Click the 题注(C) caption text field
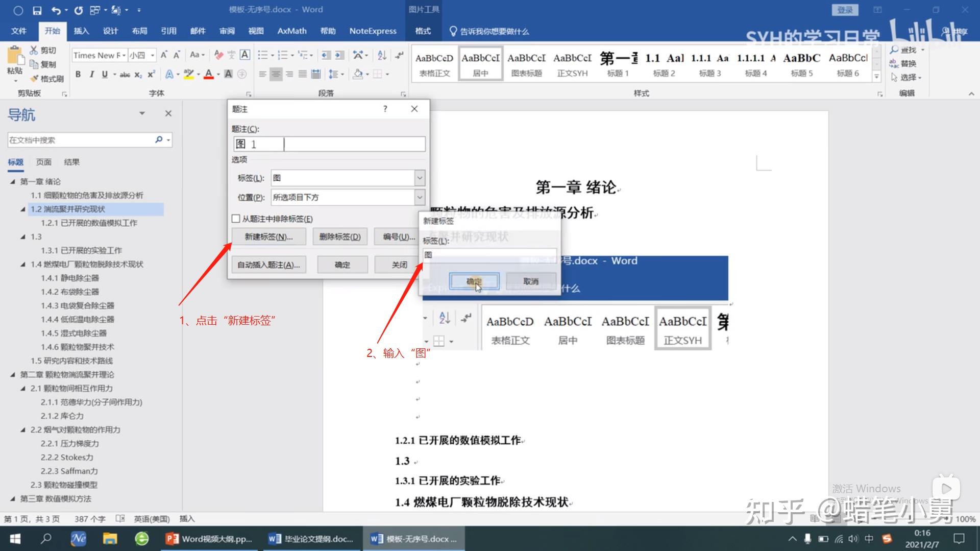980x551 pixels. click(329, 144)
